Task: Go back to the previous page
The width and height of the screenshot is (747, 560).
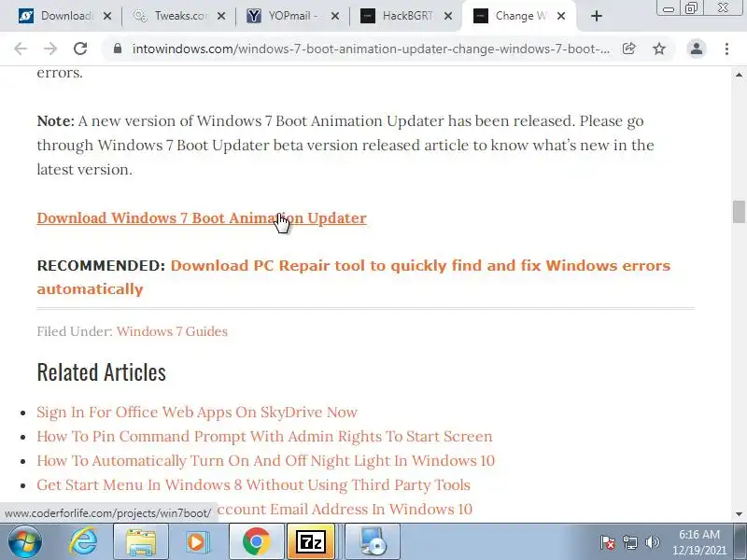Action: [20, 49]
